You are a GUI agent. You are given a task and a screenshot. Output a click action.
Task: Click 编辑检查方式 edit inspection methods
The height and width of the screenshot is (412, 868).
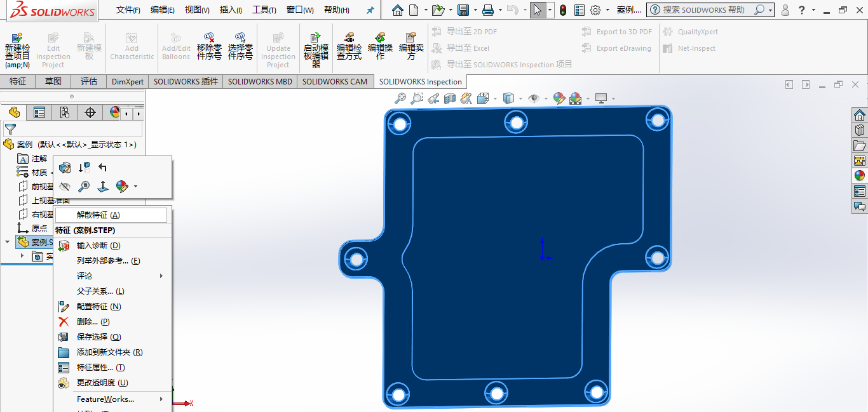coord(349,47)
